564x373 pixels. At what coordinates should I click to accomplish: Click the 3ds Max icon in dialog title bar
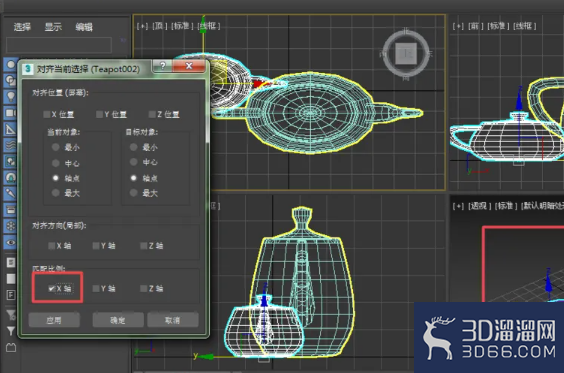28,68
